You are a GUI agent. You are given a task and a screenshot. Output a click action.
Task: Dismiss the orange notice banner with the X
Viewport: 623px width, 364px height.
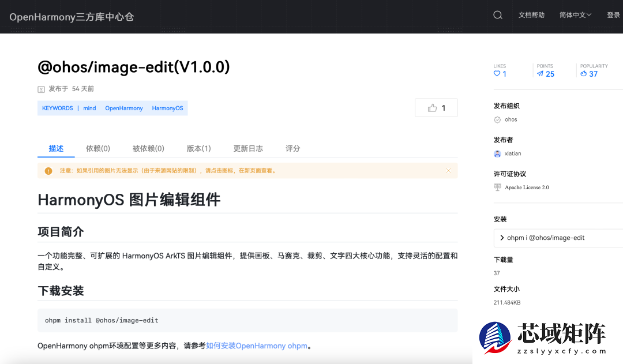pos(448,171)
